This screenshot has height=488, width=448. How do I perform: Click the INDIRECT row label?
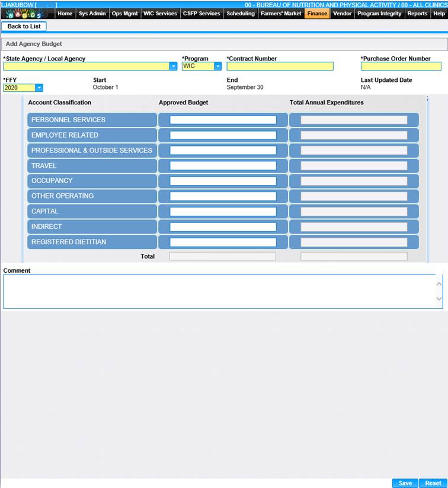click(46, 227)
